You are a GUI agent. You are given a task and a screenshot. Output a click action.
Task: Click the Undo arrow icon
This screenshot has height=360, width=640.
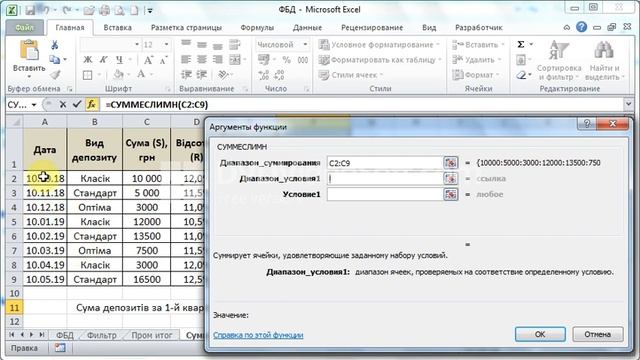tap(45, 10)
